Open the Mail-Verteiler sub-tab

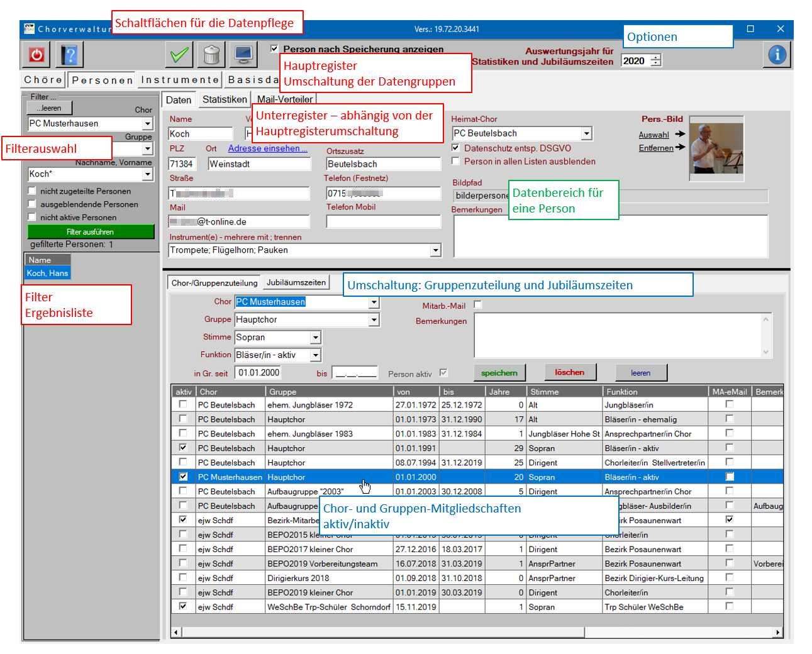click(x=285, y=99)
